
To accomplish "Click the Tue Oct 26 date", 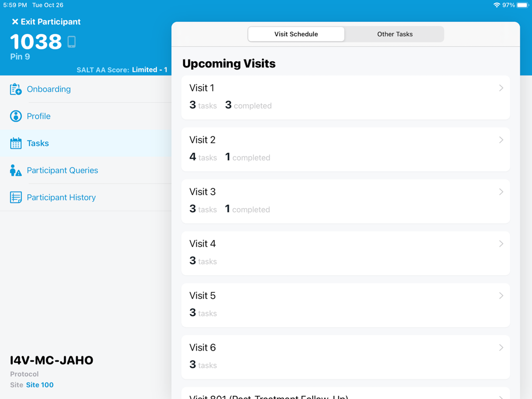I will [48, 5].
